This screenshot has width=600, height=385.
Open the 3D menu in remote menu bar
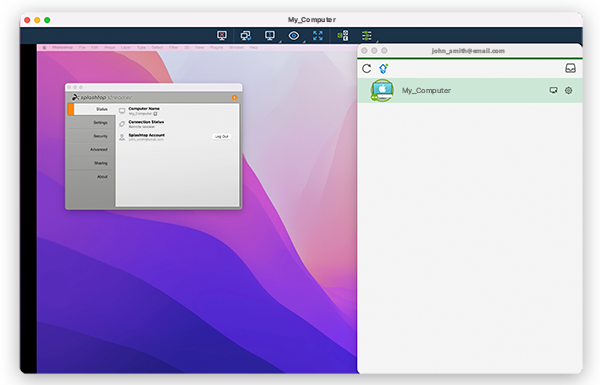click(187, 47)
